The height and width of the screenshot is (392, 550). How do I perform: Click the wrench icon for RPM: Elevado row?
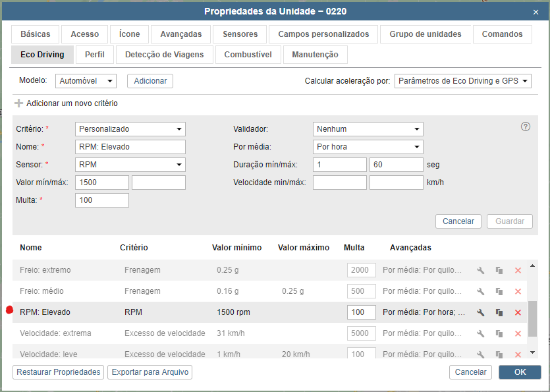click(x=481, y=312)
